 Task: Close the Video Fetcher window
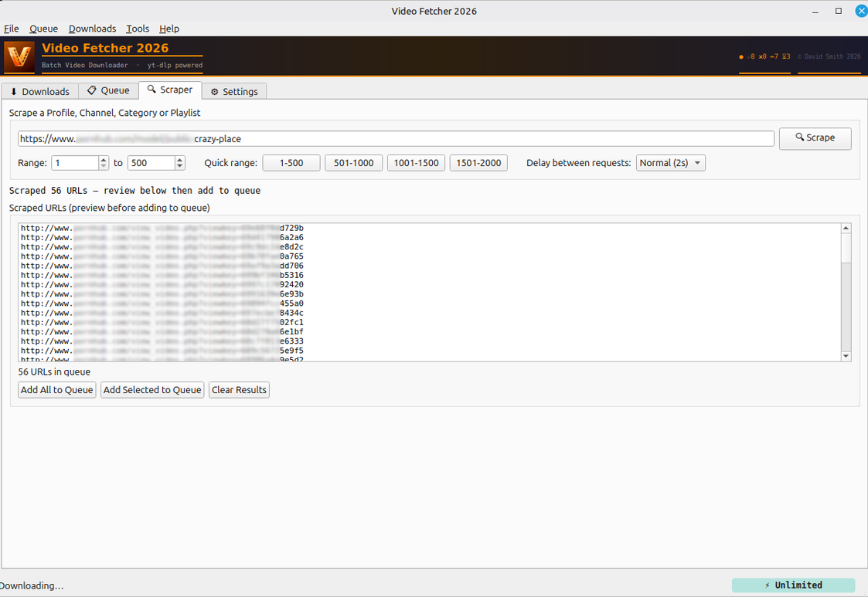click(x=862, y=11)
